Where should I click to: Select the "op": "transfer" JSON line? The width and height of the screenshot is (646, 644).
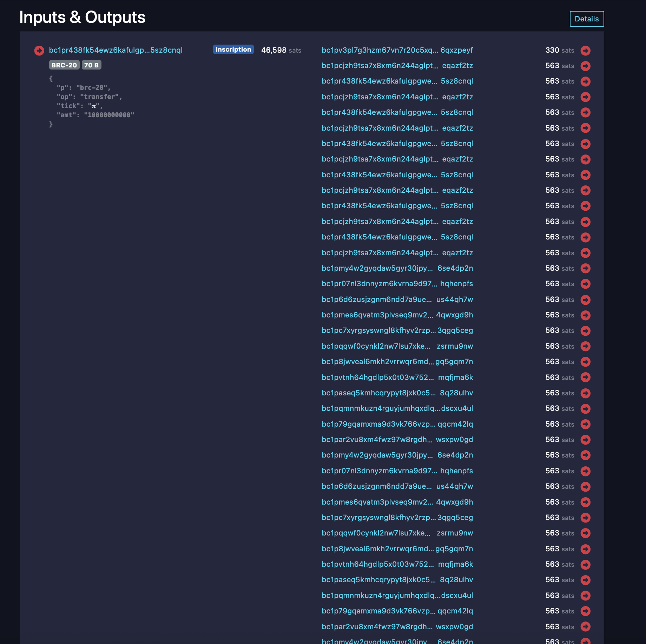90,97
